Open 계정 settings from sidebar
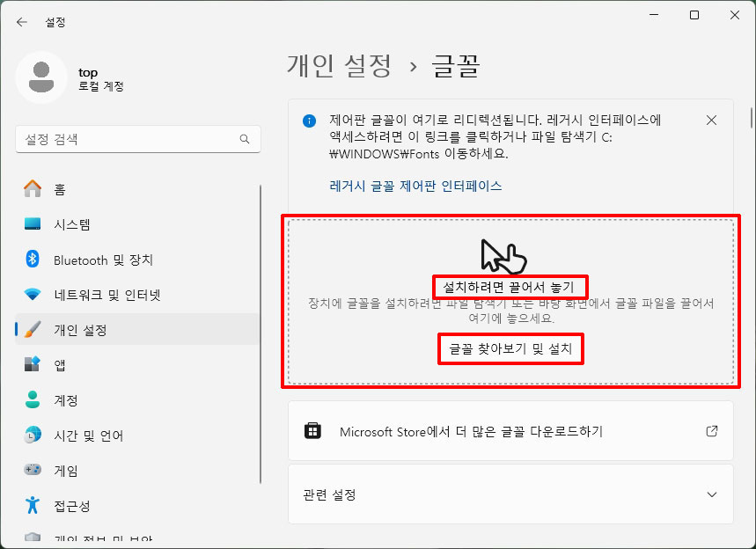756x549 pixels. pos(62,399)
